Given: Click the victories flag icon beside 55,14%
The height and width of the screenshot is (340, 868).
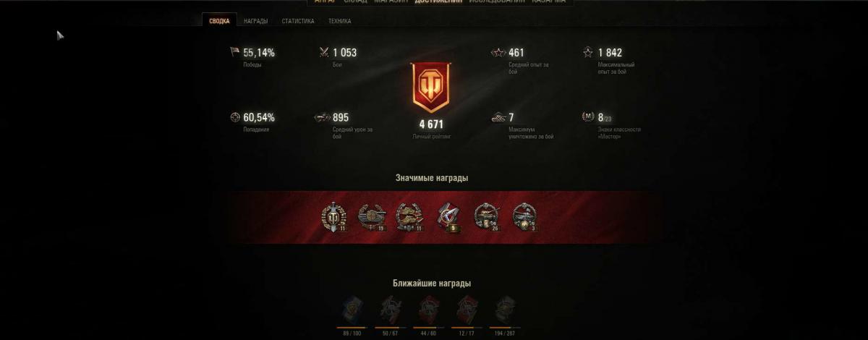Looking at the screenshot, I should 234,52.
